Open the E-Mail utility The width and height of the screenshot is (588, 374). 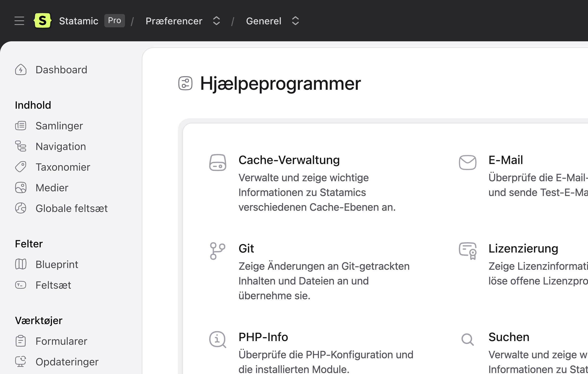coord(505,160)
